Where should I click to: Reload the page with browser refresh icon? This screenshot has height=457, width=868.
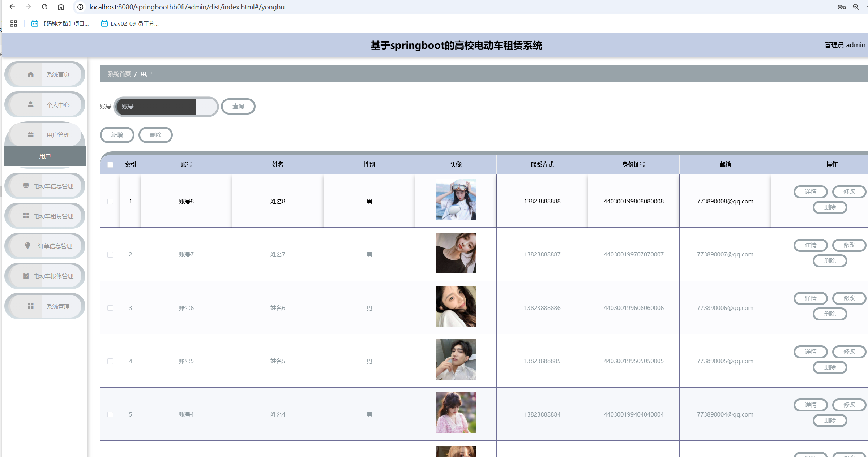[x=44, y=7]
